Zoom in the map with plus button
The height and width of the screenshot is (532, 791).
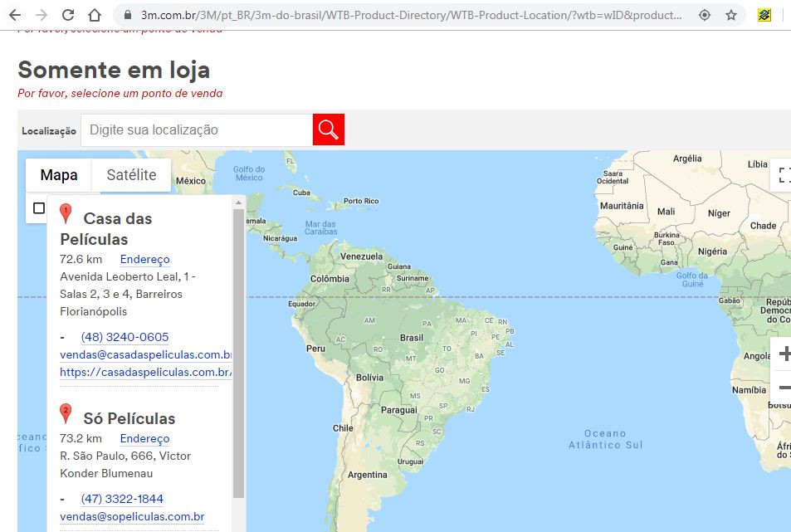(784, 354)
